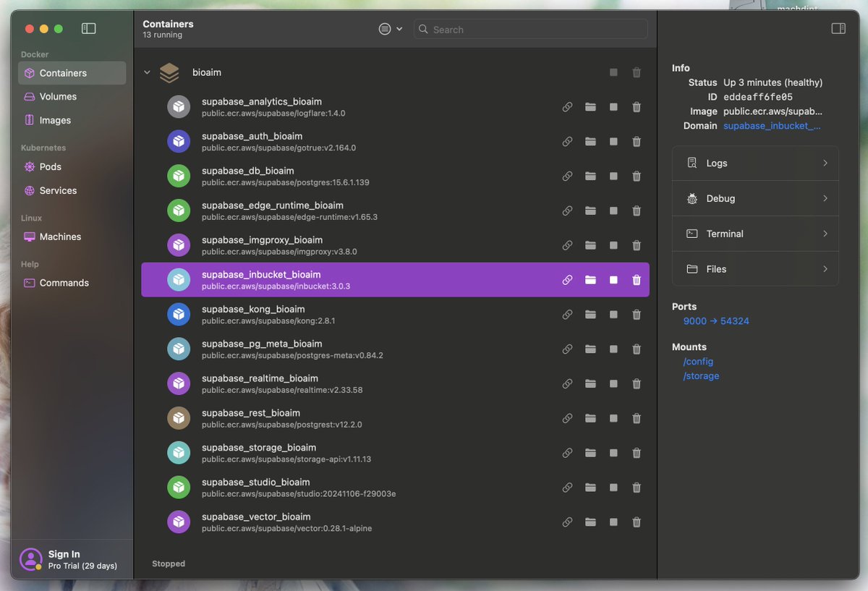Viewport: 868px width, 591px height.
Task: Open link for supabase_db_bioaim
Action: 567,177
